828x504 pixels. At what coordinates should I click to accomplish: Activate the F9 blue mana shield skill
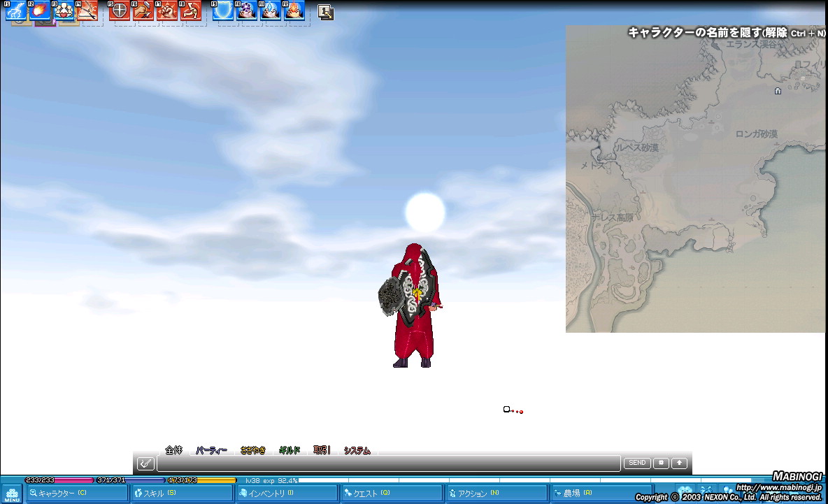(x=224, y=11)
